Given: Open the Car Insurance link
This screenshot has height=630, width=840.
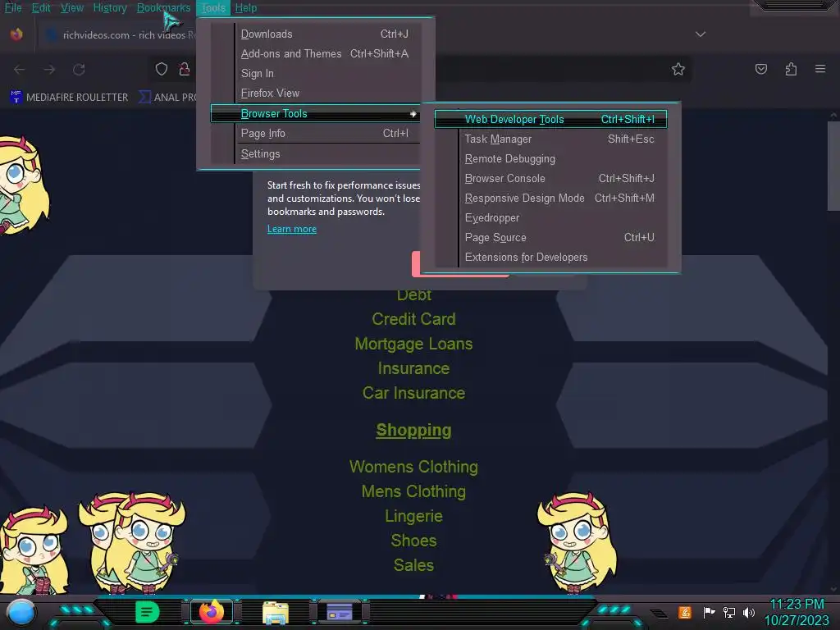Looking at the screenshot, I should click(413, 393).
